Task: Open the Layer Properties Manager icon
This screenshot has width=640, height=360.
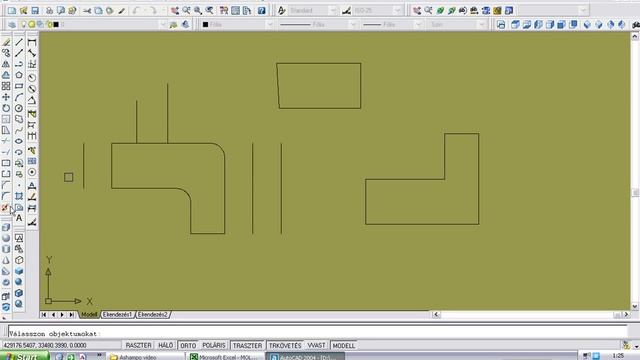Action: click(12, 25)
